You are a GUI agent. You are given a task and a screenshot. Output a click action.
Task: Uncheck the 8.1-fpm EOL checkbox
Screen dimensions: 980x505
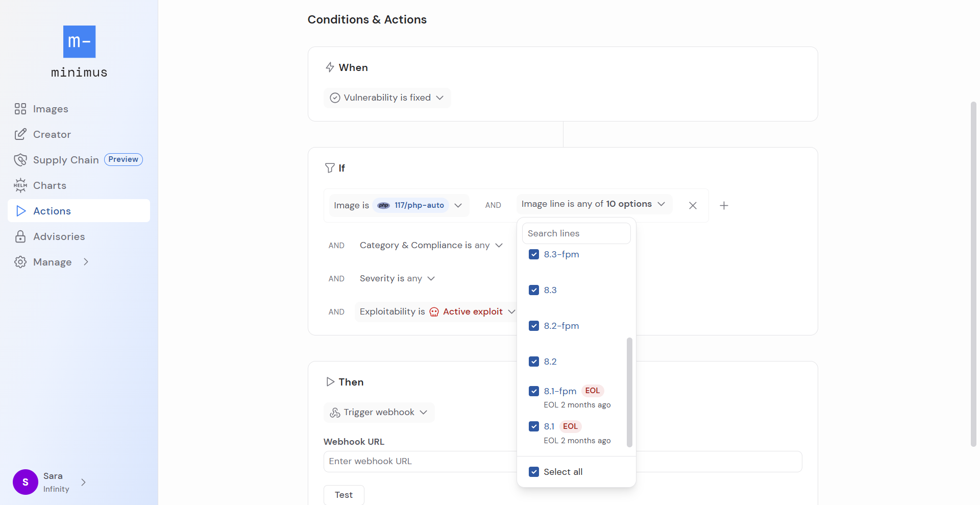[534, 391]
